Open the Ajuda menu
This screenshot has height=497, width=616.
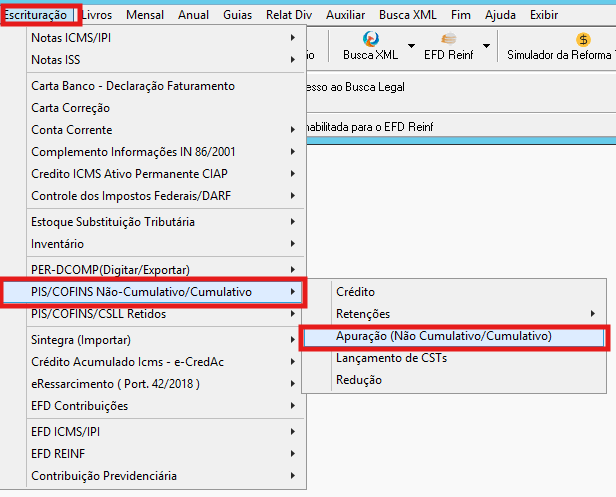point(500,15)
